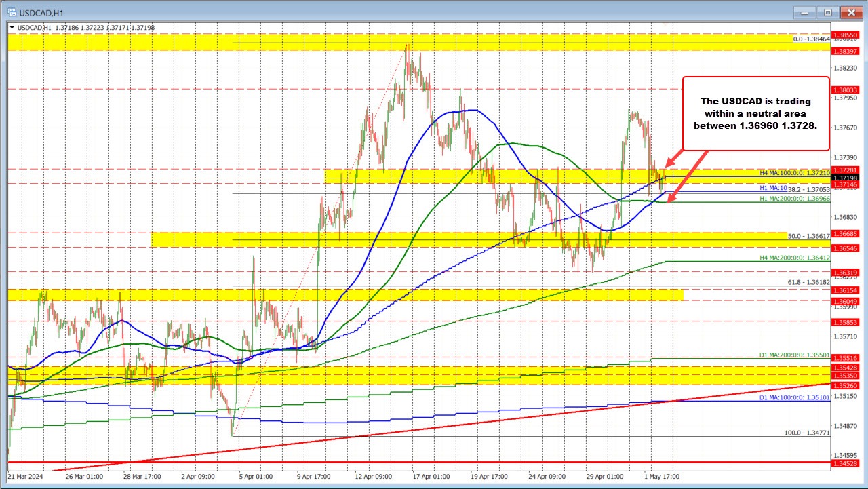The height and width of the screenshot is (489, 868).
Task: Minimize the USDCAD,H1 chart window
Action: [x=805, y=12]
